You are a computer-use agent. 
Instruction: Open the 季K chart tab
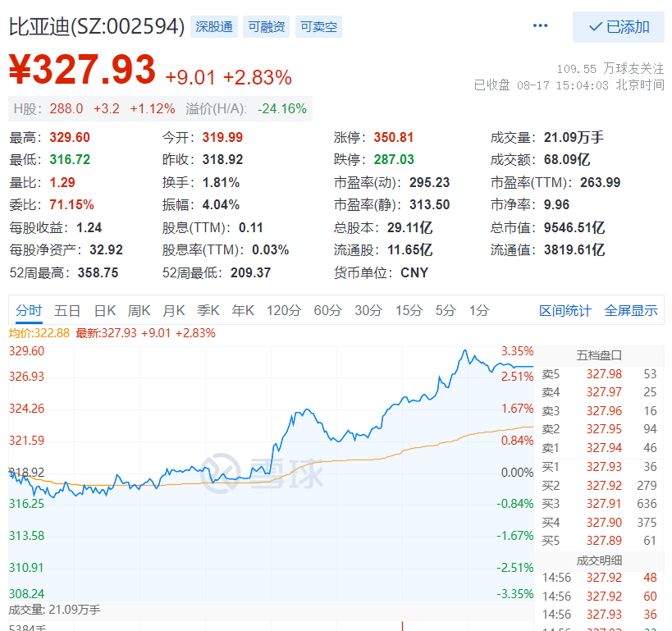click(208, 310)
